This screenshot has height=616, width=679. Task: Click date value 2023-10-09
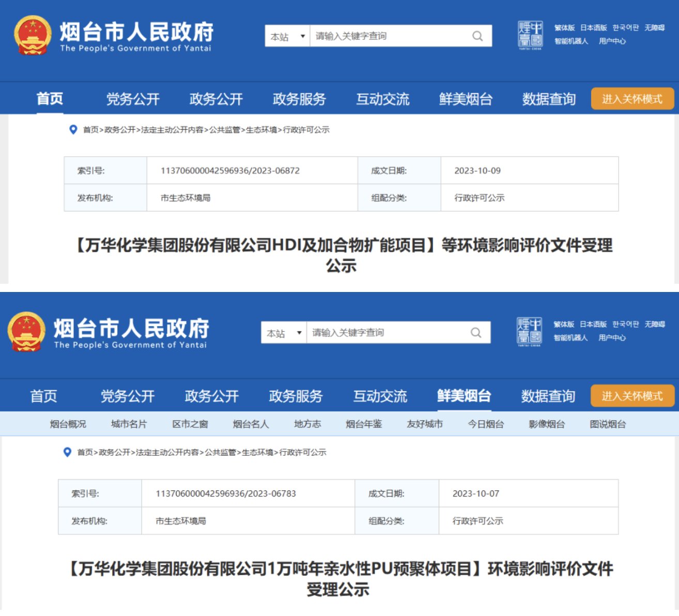pyautogui.click(x=477, y=171)
